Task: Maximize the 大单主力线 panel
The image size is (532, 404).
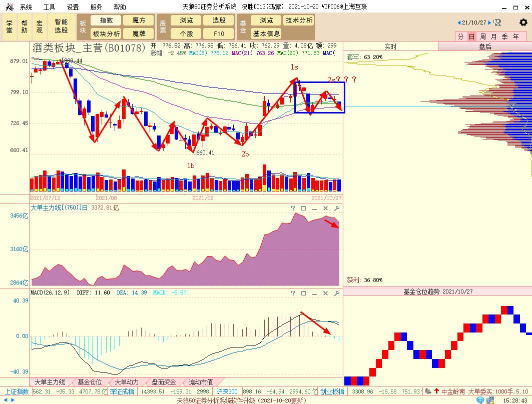Action: point(304,208)
